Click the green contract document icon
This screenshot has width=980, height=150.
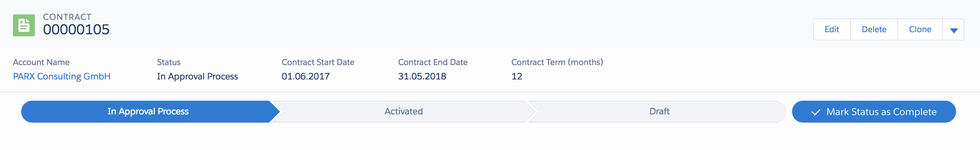click(24, 25)
